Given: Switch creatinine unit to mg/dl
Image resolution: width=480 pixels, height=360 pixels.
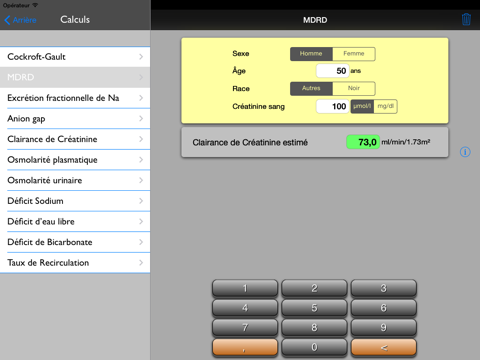Looking at the screenshot, I should (385, 106).
